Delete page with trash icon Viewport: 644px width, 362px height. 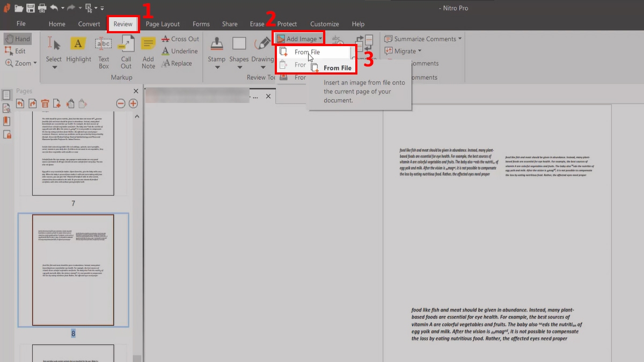45,104
